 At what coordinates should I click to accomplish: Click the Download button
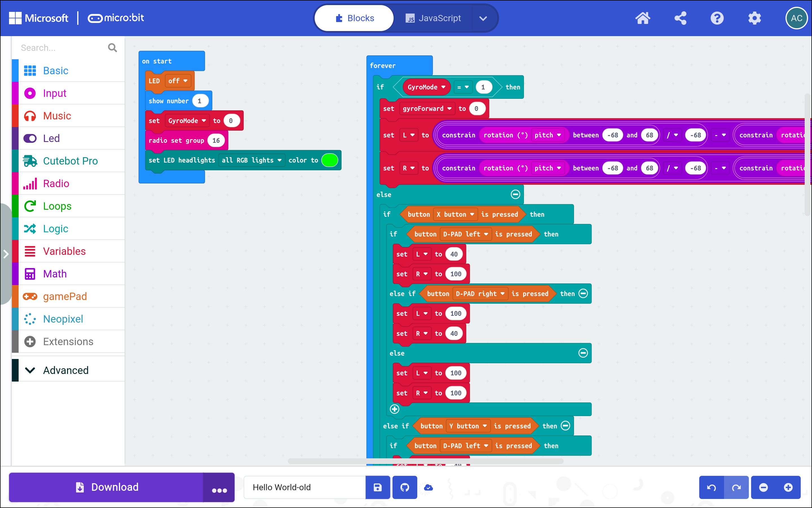click(106, 487)
